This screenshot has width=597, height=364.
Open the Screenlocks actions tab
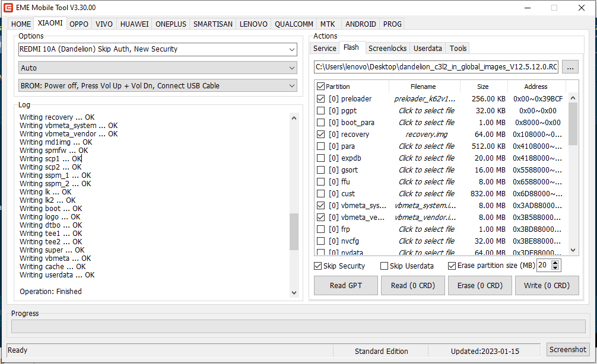tap(388, 48)
